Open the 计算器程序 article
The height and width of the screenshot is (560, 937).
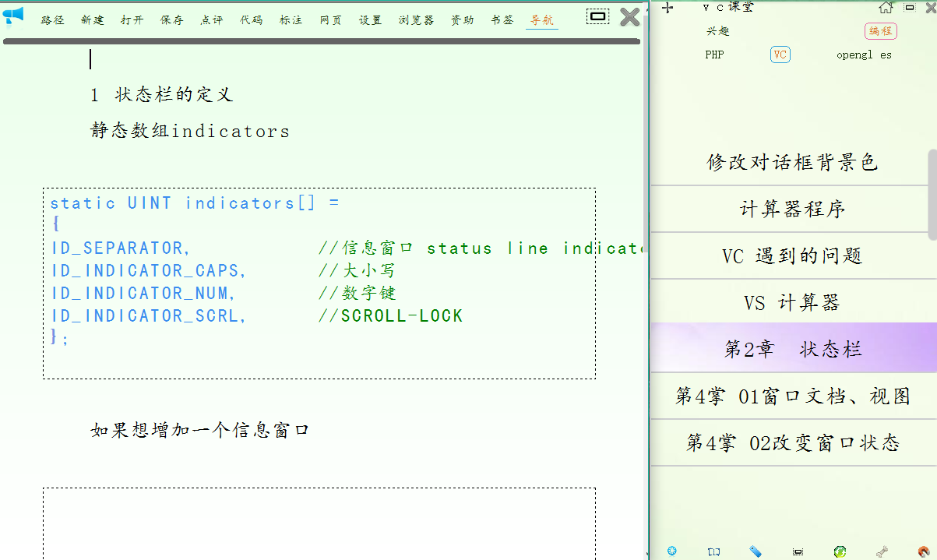[x=792, y=209]
